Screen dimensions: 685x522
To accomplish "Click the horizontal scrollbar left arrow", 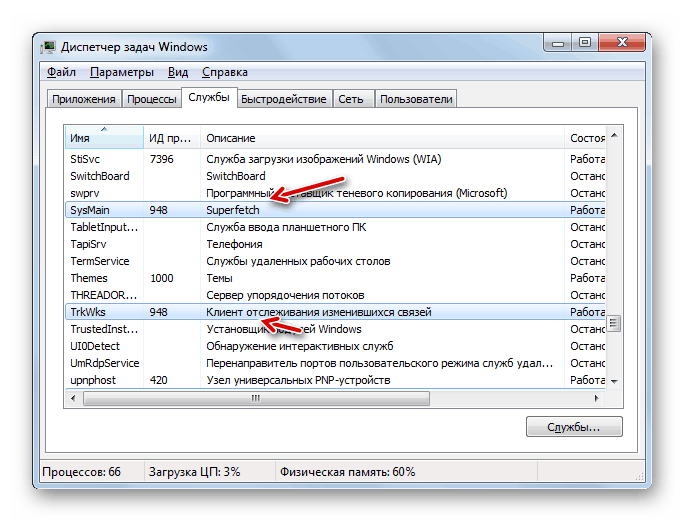I will [73, 398].
